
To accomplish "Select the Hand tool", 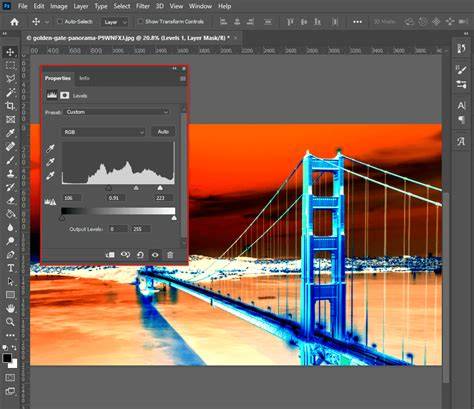I will (10, 308).
